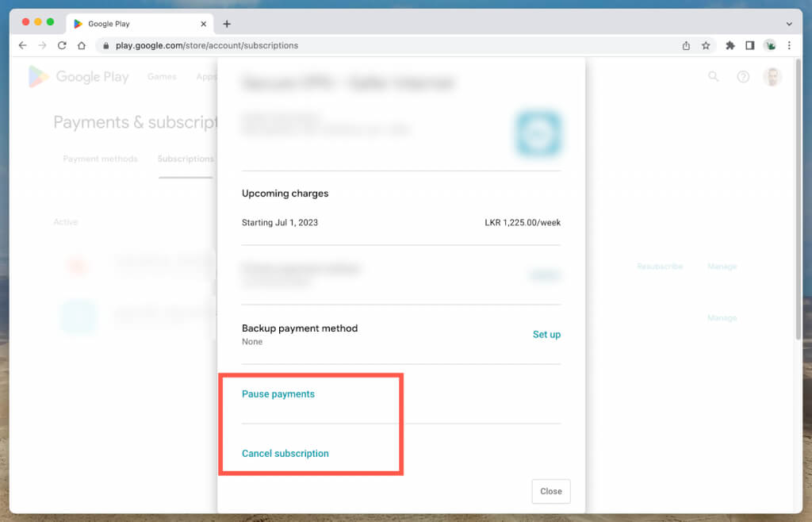
Task: Click the Backup payment method label
Action: coord(300,328)
